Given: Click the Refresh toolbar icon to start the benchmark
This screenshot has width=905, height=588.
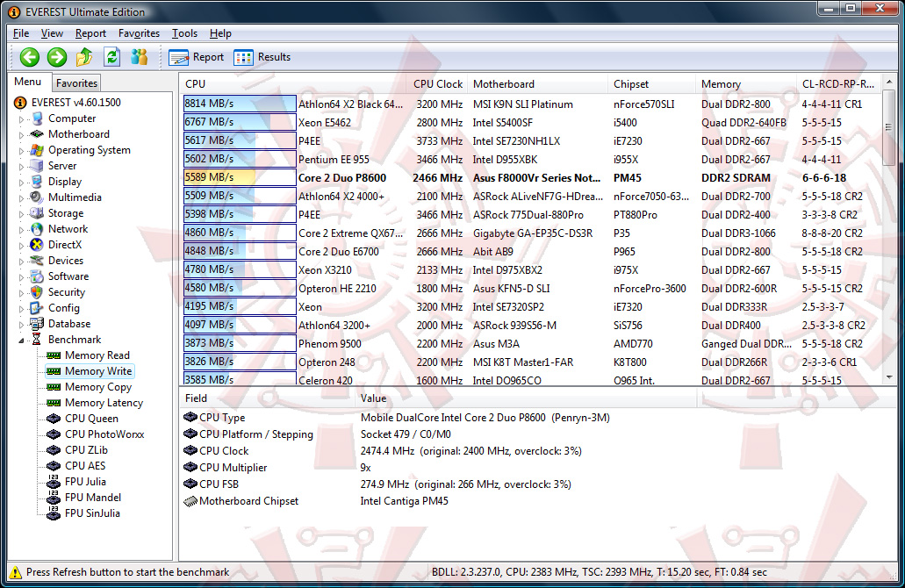Looking at the screenshot, I should (x=111, y=56).
